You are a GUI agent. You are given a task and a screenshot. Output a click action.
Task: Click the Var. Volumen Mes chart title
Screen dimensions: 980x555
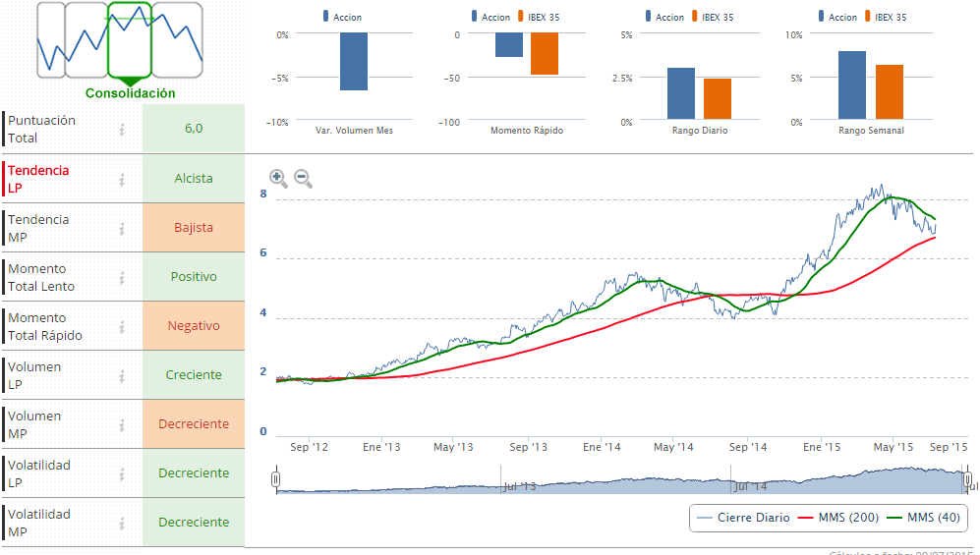[x=355, y=131]
